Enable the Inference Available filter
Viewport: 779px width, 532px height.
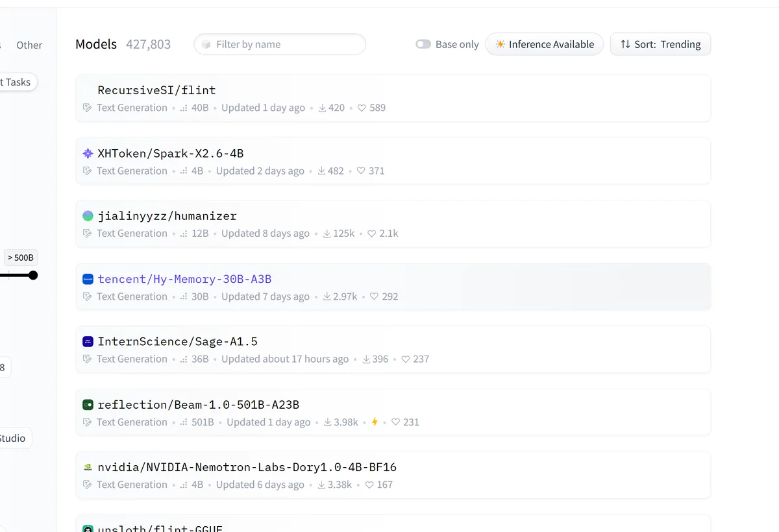[x=545, y=44]
